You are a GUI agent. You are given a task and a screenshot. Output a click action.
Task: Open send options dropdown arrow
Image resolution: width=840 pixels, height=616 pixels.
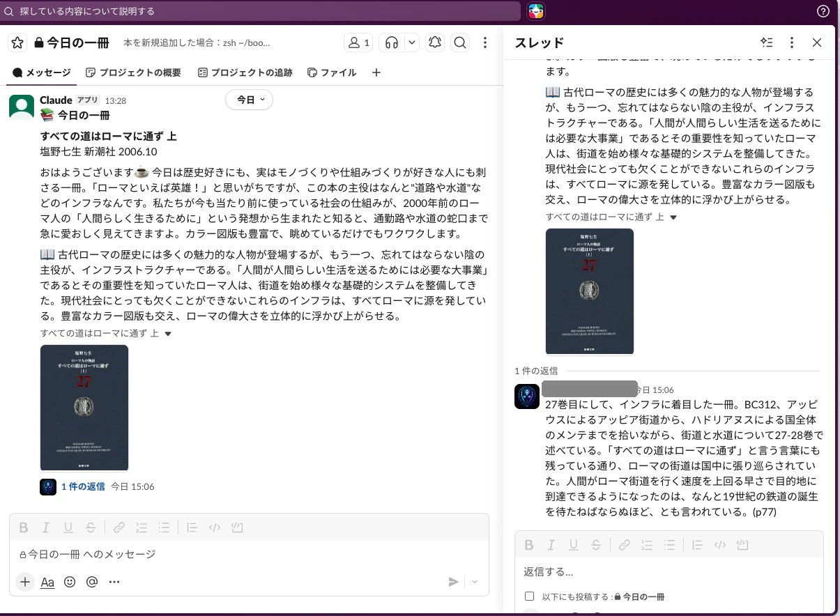(475, 582)
